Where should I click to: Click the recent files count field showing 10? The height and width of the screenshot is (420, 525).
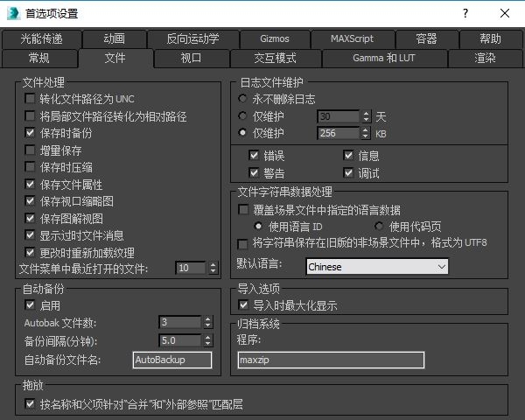tap(191, 268)
